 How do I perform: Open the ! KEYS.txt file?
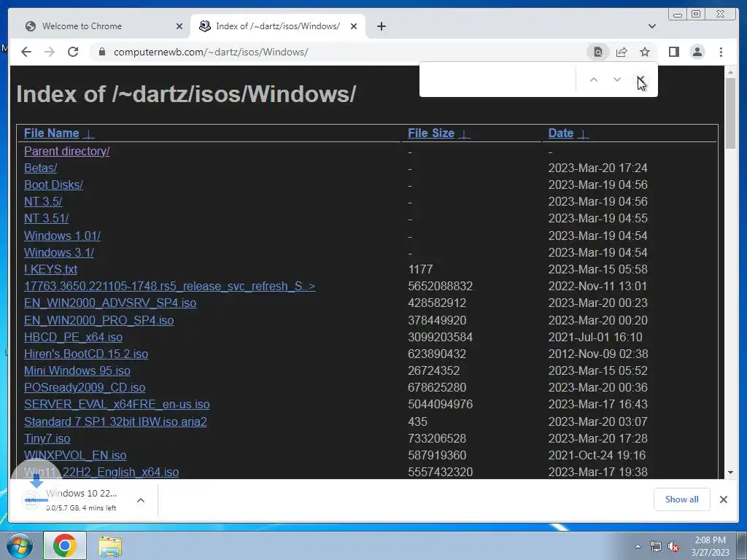click(50, 270)
